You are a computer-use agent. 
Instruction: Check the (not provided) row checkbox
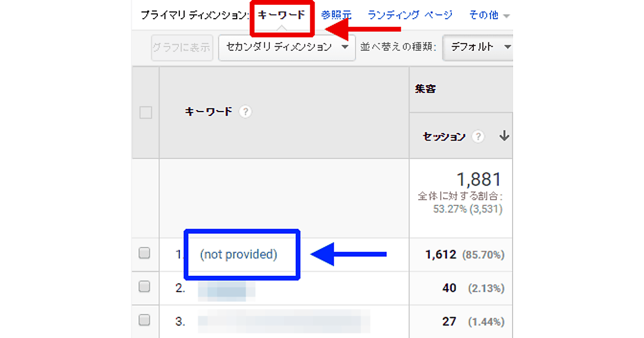pos(144,253)
